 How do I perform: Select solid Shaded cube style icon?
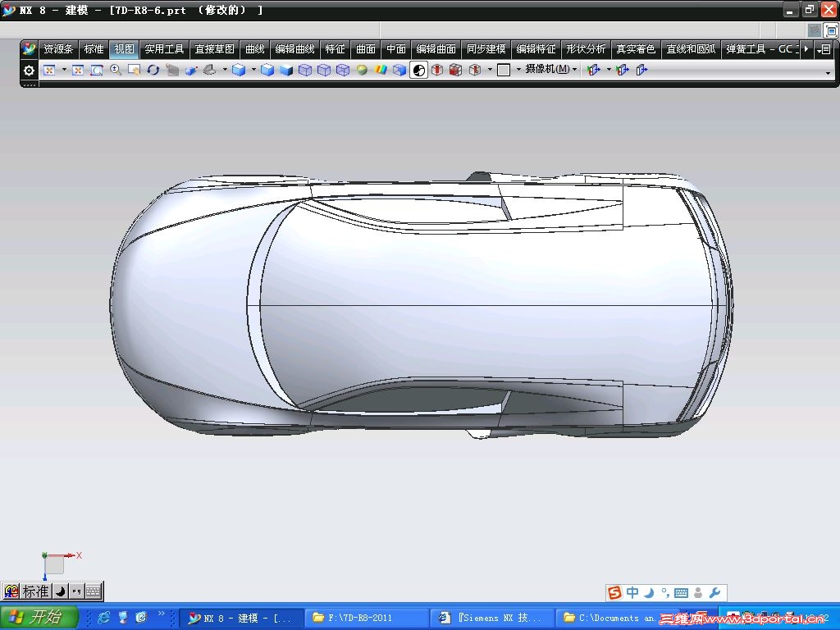pos(286,71)
